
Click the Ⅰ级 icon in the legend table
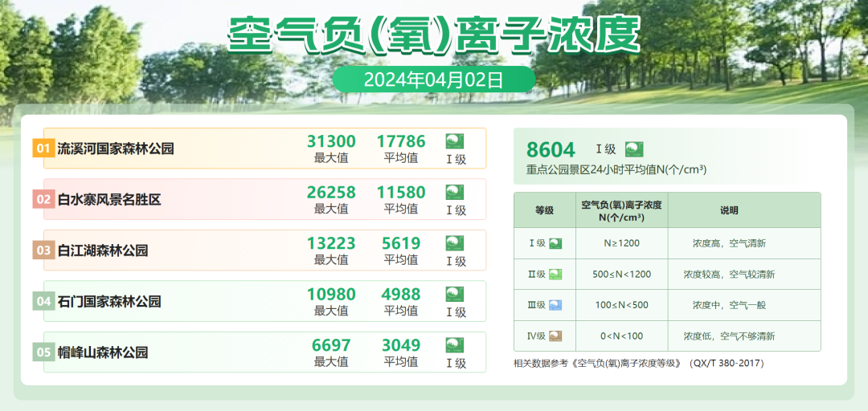555,243
